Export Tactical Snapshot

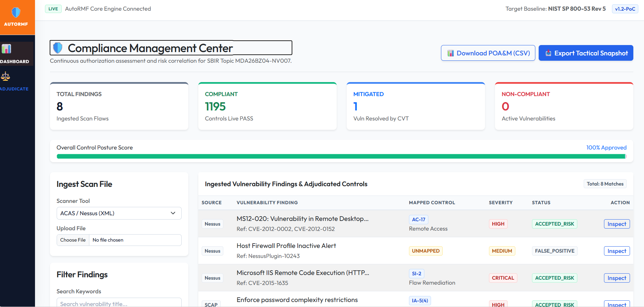586,53
